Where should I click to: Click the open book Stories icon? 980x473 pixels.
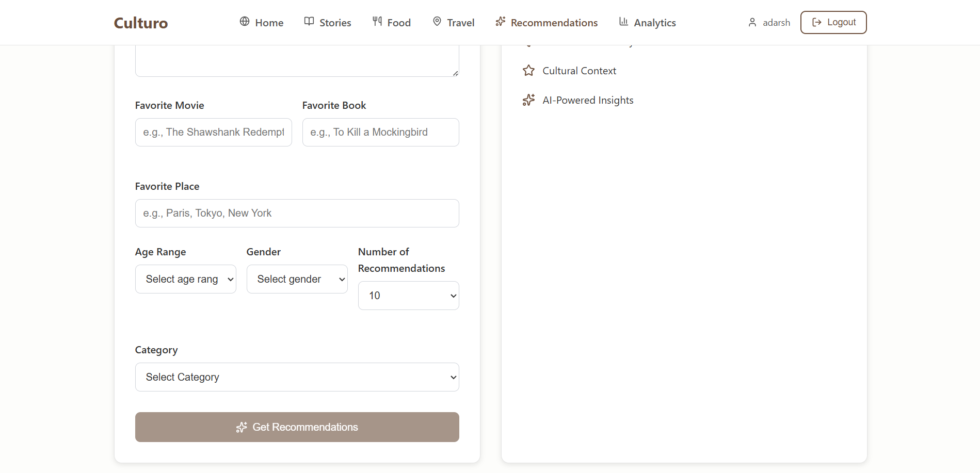pos(309,22)
